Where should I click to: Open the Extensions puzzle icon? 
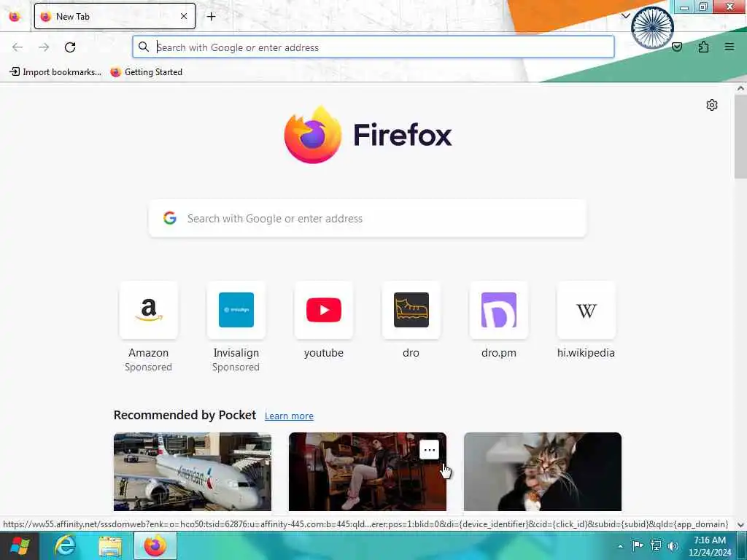pyautogui.click(x=703, y=47)
